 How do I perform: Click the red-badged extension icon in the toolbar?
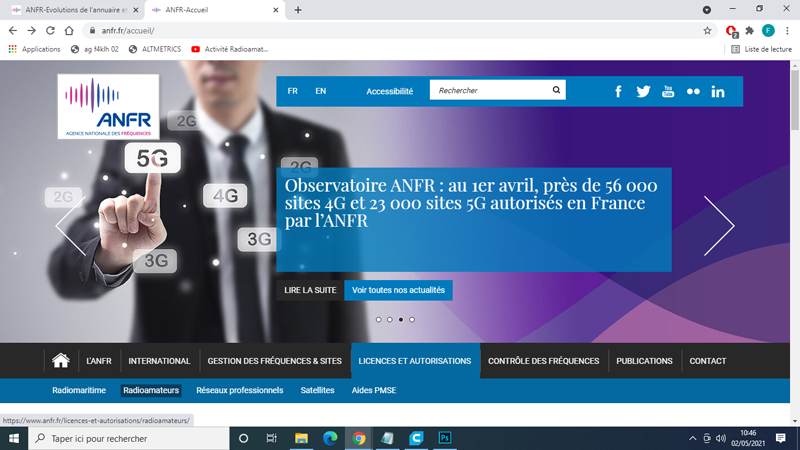(x=731, y=31)
